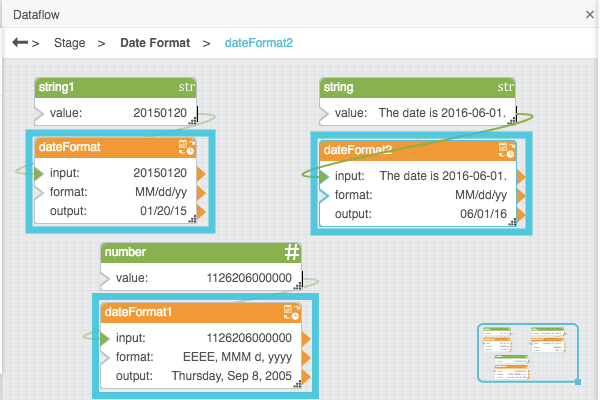Click the green input arrow of dateFormat1
Viewport: 600px width, 400px height.
(105, 338)
